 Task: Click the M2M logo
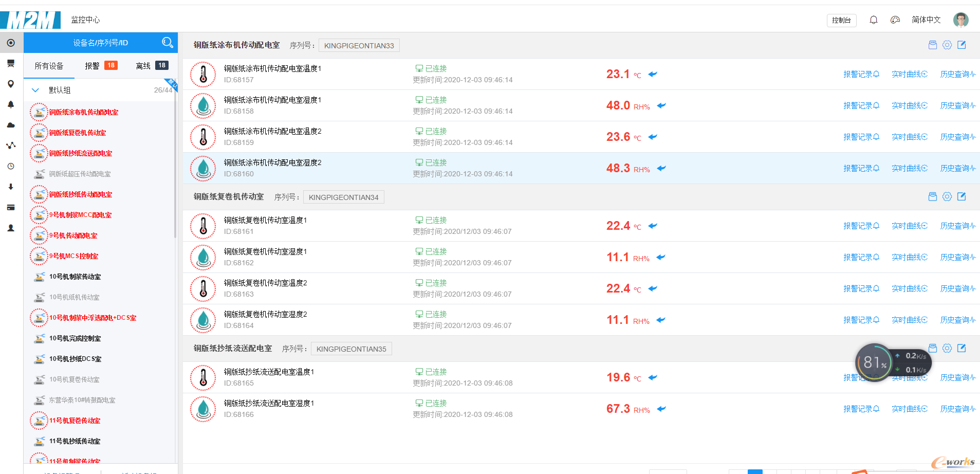point(30,20)
